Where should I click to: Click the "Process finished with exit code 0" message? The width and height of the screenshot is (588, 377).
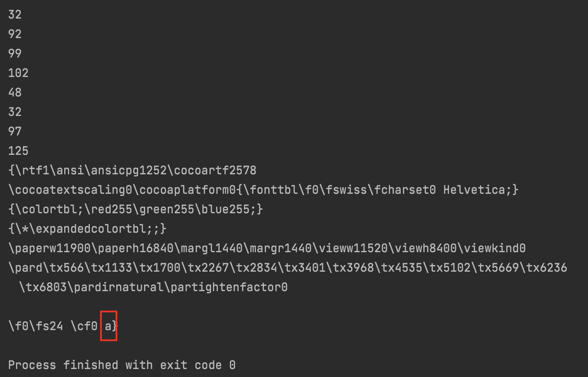coord(122,365)
